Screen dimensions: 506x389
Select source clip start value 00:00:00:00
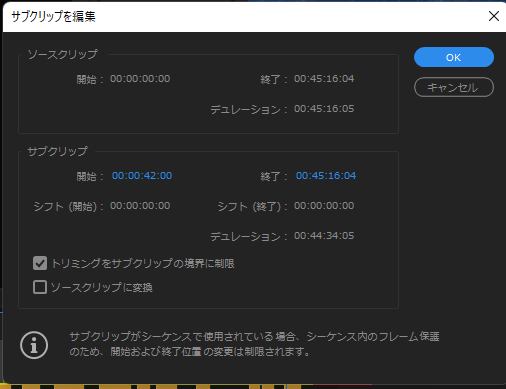(x=140, y=79)
